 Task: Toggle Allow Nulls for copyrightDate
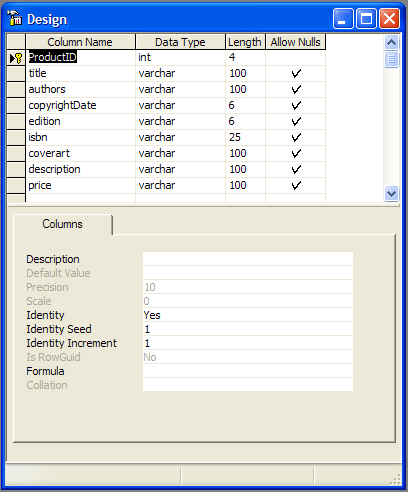[x=296, y=105]
